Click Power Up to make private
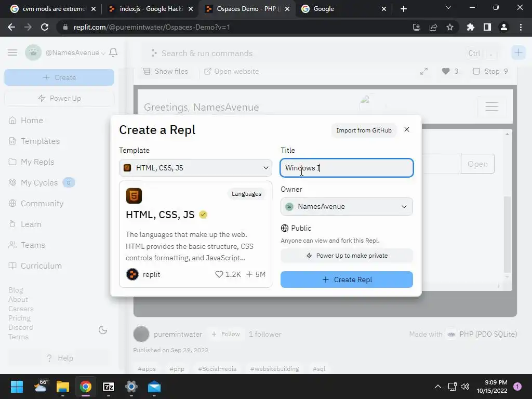The image size is (532, 399). tap(347, 256)
